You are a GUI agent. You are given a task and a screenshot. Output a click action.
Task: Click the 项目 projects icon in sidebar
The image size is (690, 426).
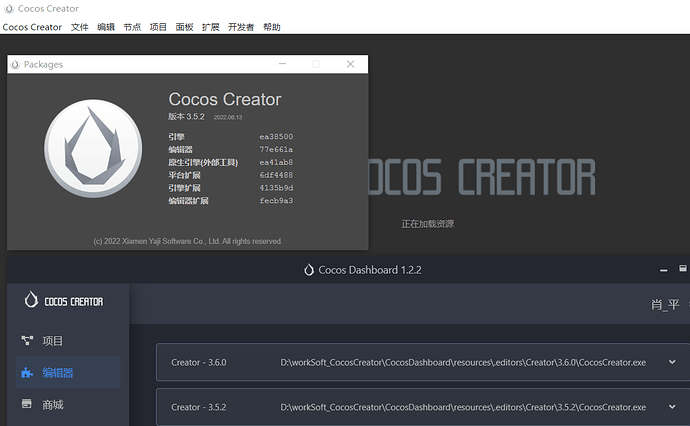pos(27,341)
